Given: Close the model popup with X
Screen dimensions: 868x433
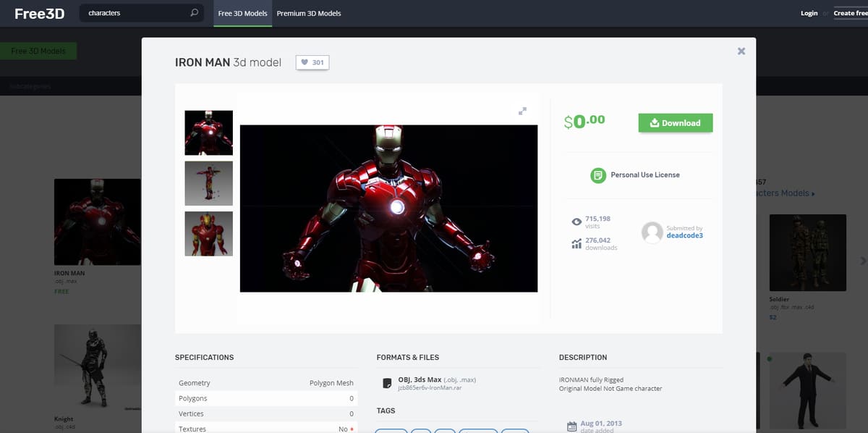Looking at the screenshot, I should (x=741, y=51).
